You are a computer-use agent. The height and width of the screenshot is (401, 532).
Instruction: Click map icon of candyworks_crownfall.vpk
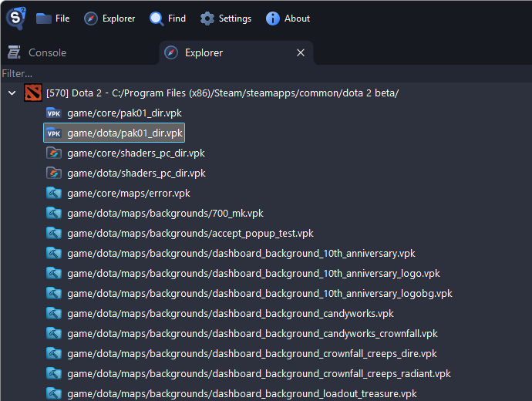tap(54, 333)
